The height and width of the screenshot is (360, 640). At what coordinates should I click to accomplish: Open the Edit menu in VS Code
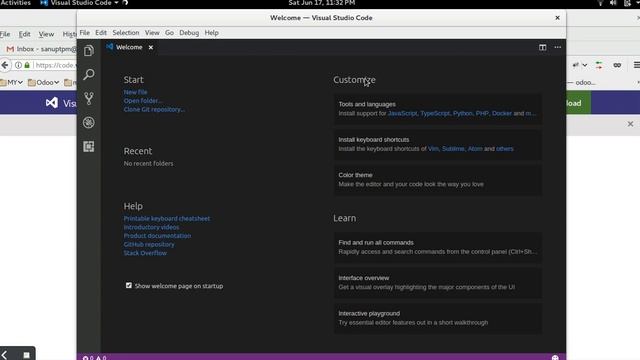point(101,33)
